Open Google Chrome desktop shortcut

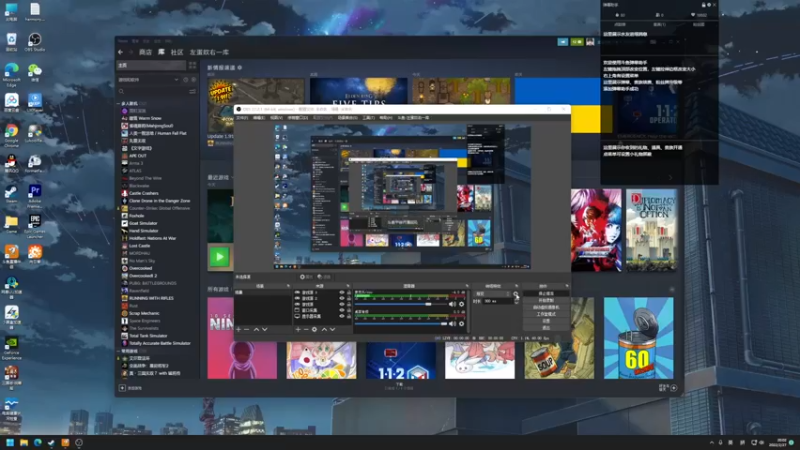point(11,135)
